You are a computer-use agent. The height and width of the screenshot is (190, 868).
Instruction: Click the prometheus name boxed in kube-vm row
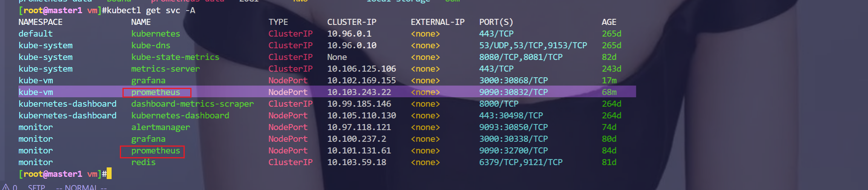156,92
